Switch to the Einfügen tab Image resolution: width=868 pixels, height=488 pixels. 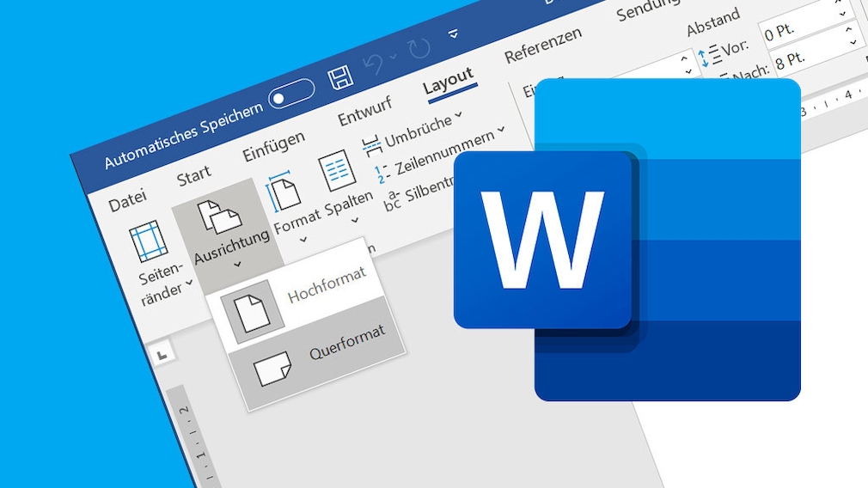(x=273, y=145)
